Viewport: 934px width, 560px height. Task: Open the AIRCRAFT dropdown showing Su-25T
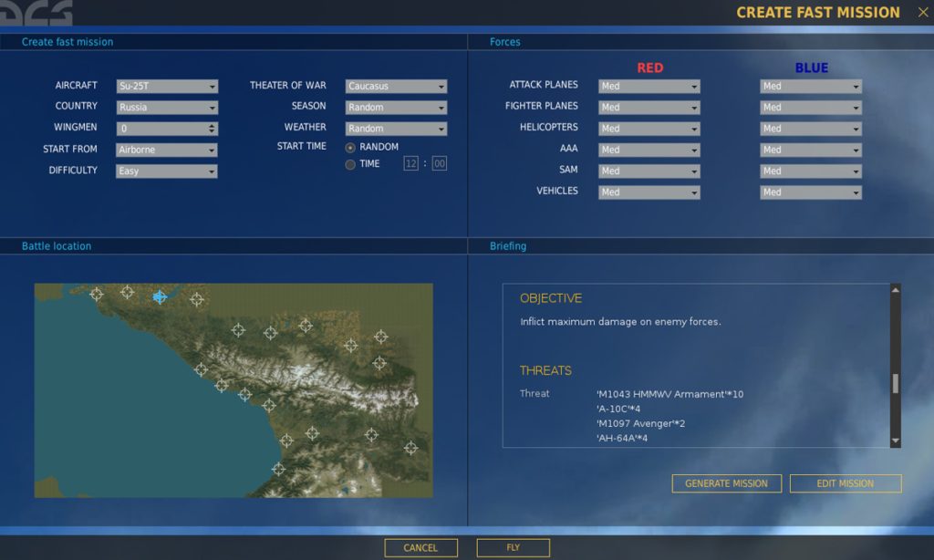pyautogui.click(x=167, y=87)
